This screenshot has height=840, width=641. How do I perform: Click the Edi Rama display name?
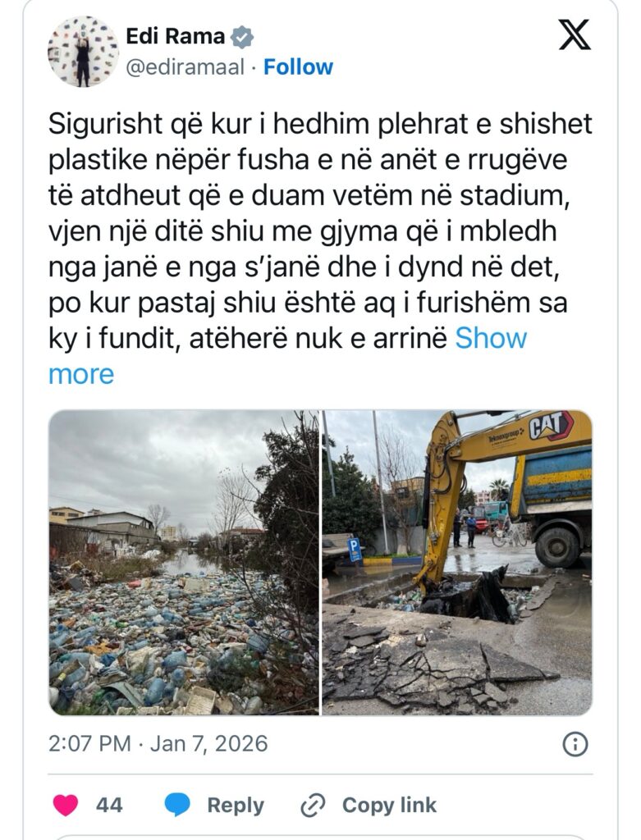[176, 36]
